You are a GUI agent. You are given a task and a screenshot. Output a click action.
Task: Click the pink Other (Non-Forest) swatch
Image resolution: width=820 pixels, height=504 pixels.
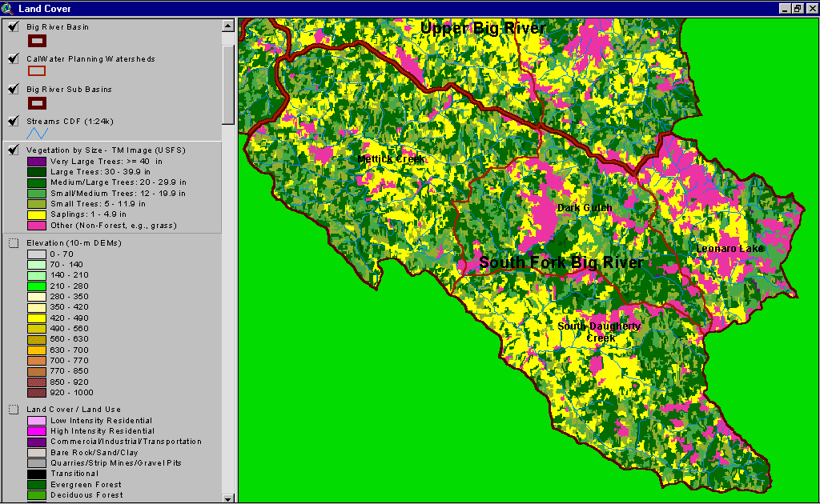coord(37,225)
